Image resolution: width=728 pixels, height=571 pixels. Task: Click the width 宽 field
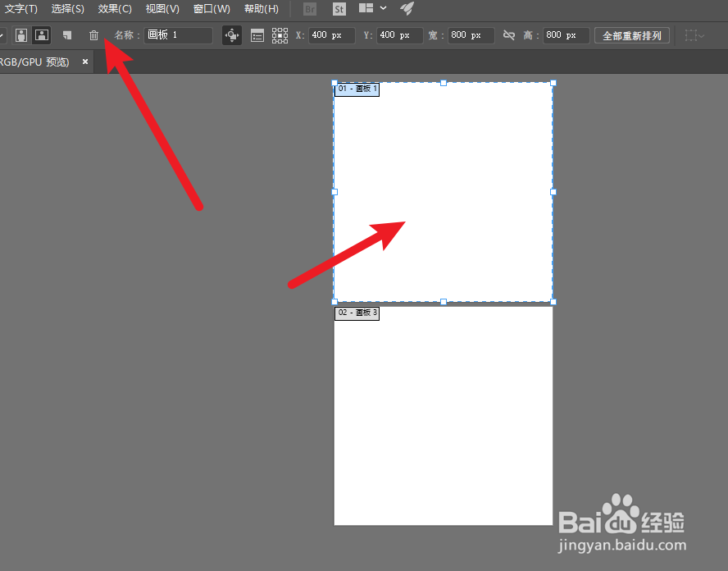coord(471,35)
